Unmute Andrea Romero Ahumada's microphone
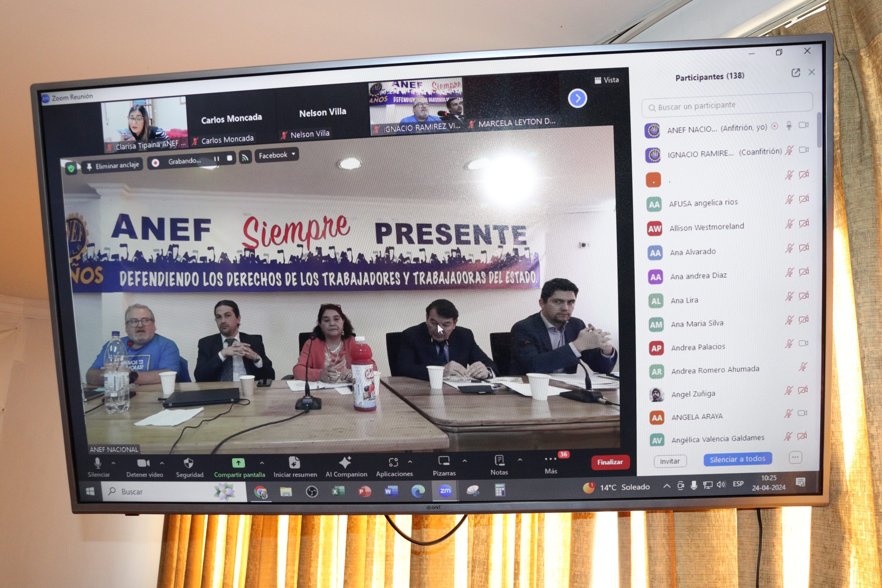This screenshot has width=882, height=588. point(803,367)
